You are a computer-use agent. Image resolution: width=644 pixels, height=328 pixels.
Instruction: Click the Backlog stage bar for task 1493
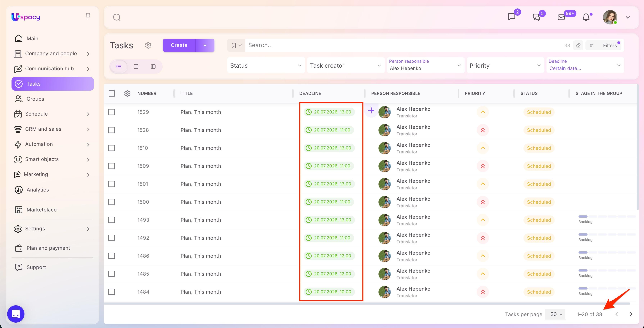pos(607,217)
